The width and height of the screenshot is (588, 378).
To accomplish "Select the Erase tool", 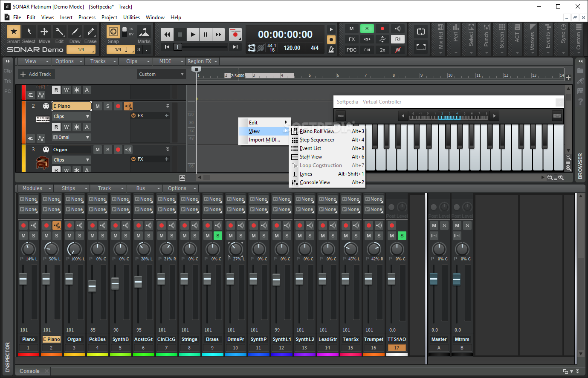I will (x=90, y=32).
